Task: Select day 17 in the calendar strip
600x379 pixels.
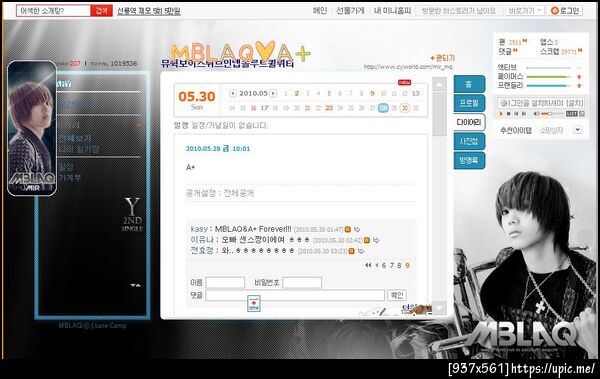Action: click(264, 108)
